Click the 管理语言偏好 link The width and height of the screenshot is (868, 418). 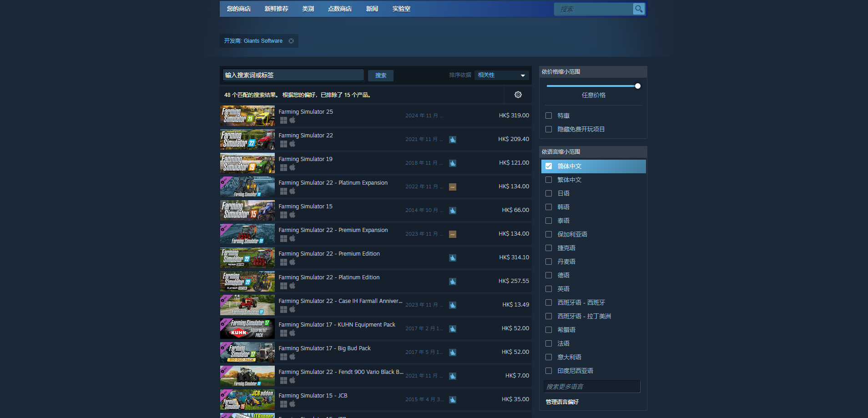(x=562, y=402)
